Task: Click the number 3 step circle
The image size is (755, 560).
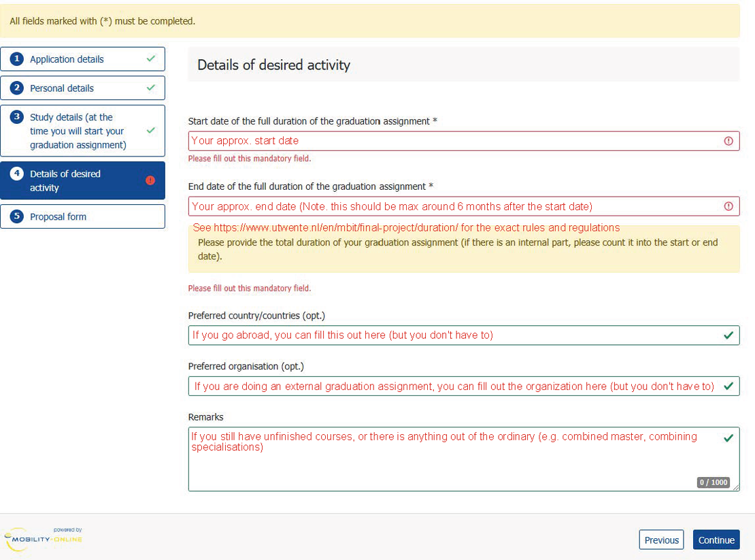Action: [x=17, y=116]
